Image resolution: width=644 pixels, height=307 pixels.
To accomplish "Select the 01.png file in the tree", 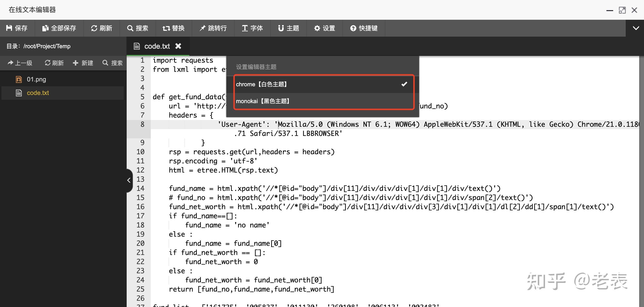I will point(36,79).
